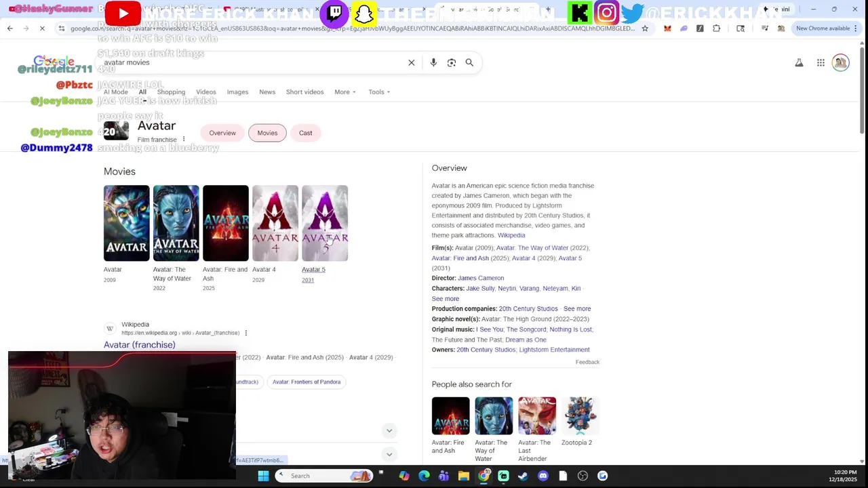Open OBS Studio from the taskbar

click(583, 476)
